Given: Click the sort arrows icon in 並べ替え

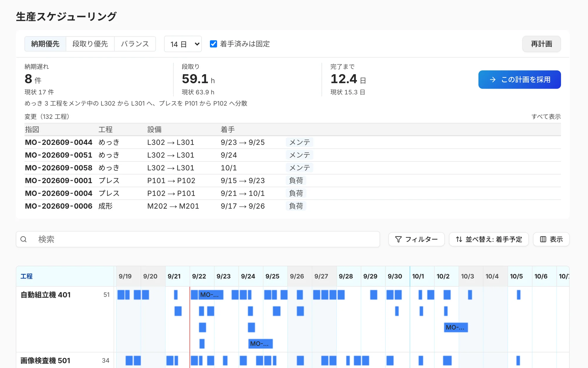Looking at the screenshot, I should point(459,239).
